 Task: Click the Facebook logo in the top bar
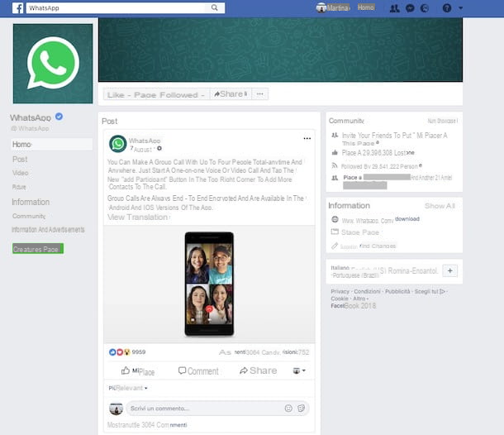[18, 7]
